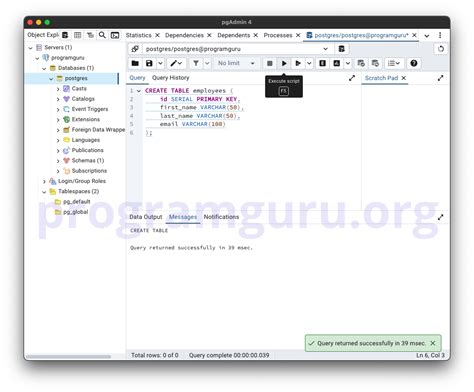
Task: Collapse the Servers (1) tree node
Action: tap(30, 48)
